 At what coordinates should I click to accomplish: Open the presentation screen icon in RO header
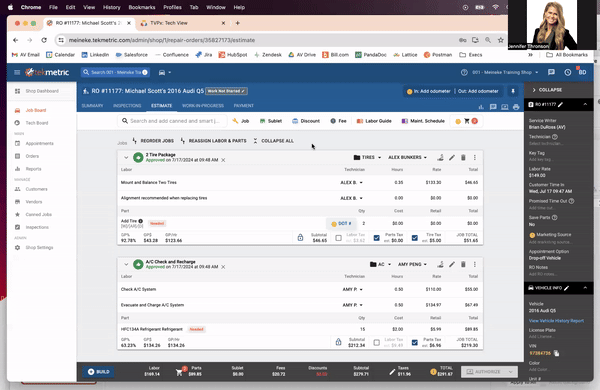[505, 107]
